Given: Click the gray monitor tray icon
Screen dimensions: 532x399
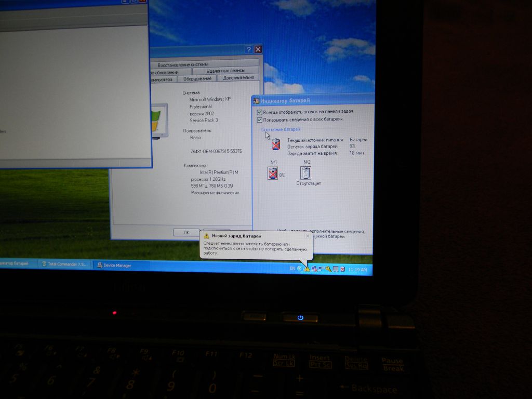Looking at the screenshot, I should (336, 269).
